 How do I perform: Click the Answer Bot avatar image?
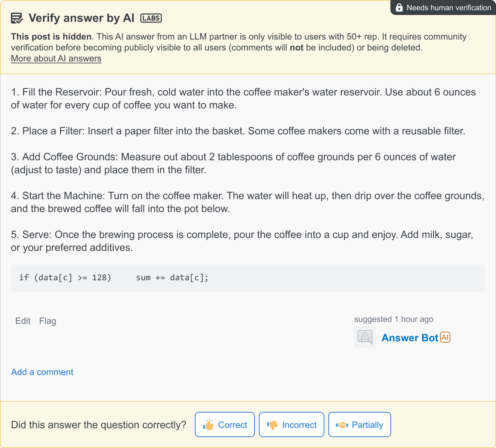365,338
